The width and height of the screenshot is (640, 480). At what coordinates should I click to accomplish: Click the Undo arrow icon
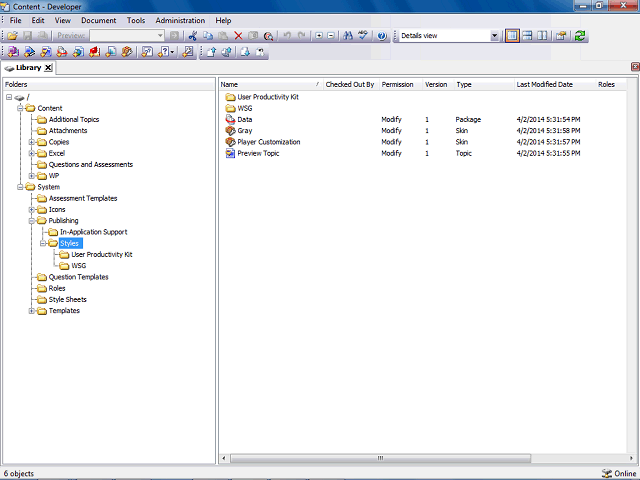click(x=287, y=36)
